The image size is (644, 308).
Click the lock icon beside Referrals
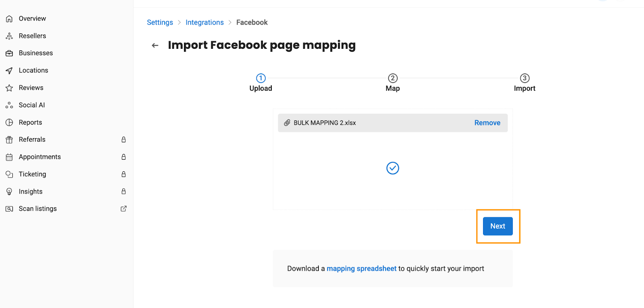(x=124, y=139)
